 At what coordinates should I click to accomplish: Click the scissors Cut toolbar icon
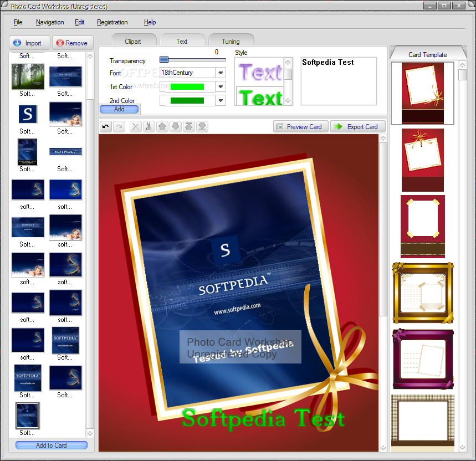point(149,126)
